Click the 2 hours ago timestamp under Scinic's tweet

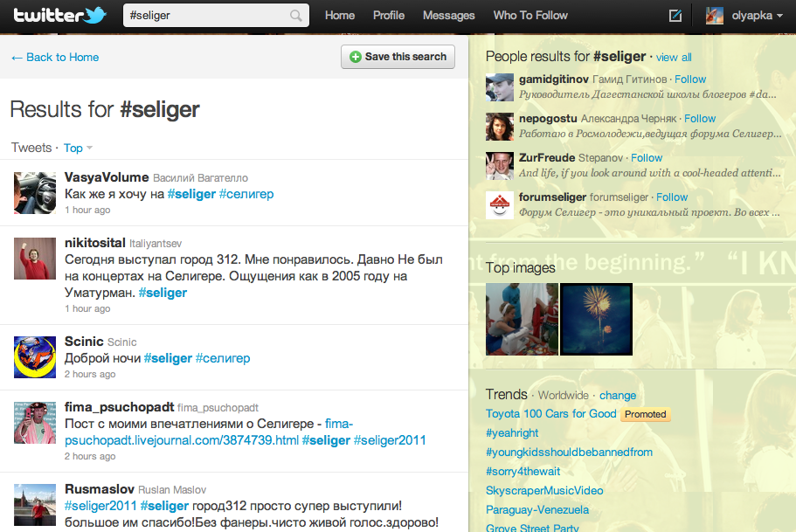point(90,374)
